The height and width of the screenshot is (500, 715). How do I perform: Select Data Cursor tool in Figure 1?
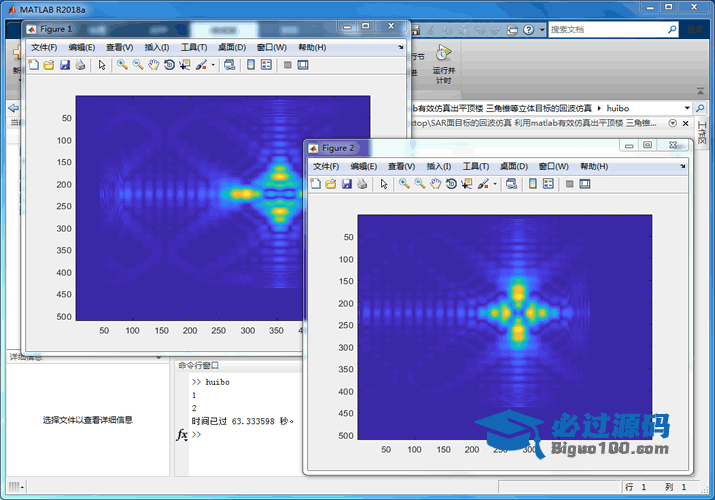[x=185, y=65]
